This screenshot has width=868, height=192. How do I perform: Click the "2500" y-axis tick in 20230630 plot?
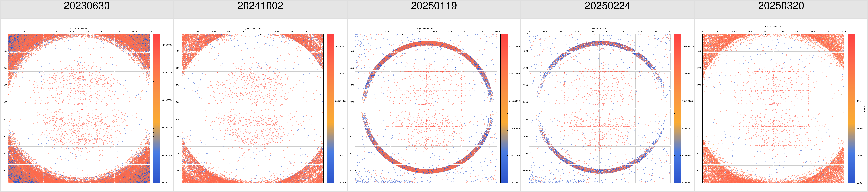click(x=5, y=119)
